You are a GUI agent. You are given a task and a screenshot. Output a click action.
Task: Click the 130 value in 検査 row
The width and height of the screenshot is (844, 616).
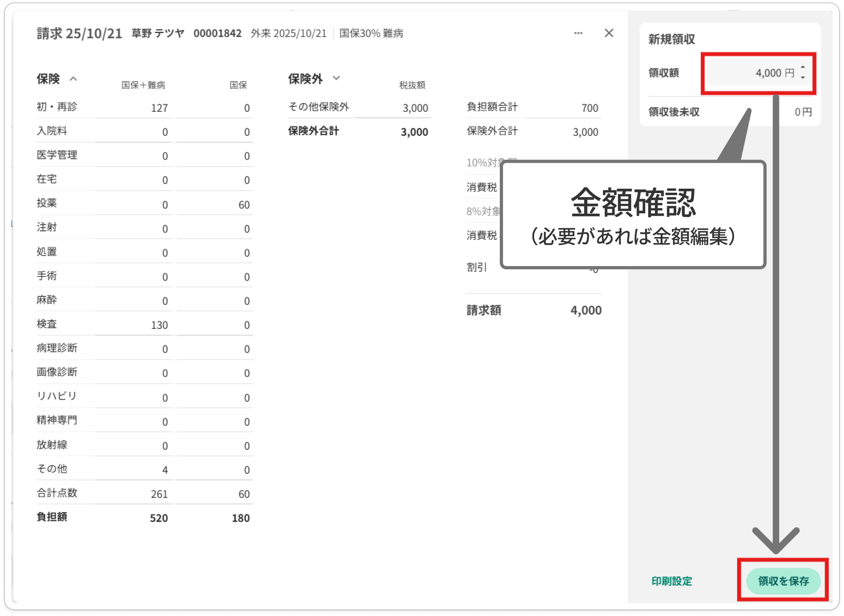click(x=159, y=325)
